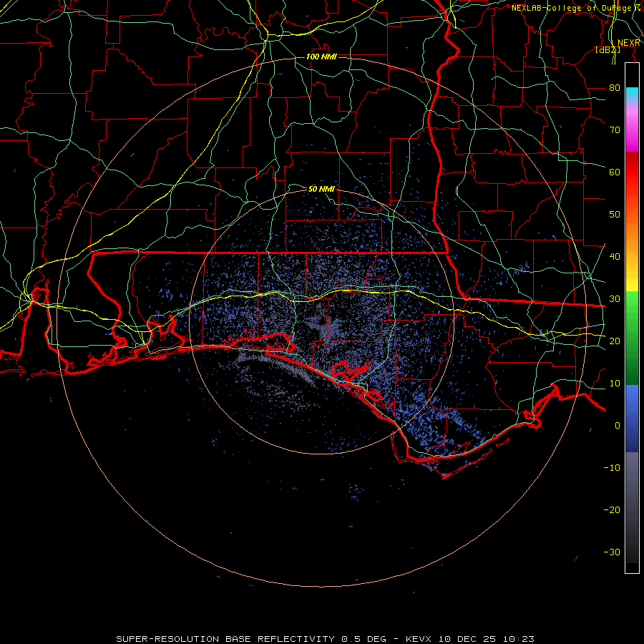Click KEVX station ID in the bottom caption
The height and width of the screenshot is (644, 644).
[418, 639]
